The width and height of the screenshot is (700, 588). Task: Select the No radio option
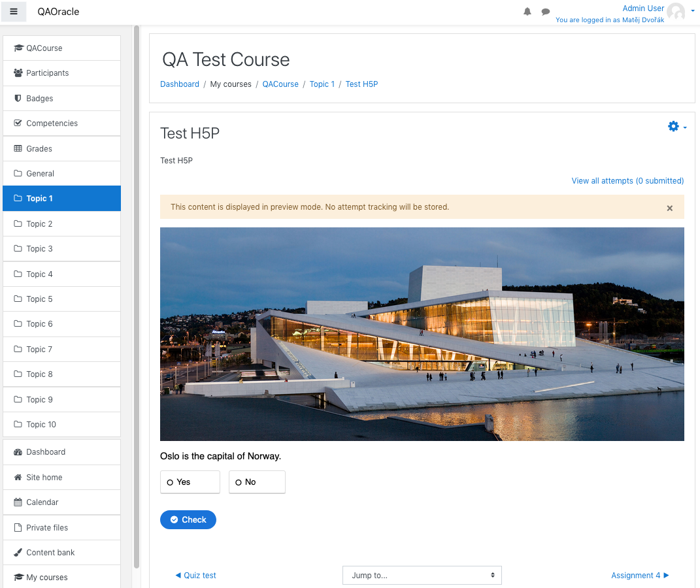257,482
